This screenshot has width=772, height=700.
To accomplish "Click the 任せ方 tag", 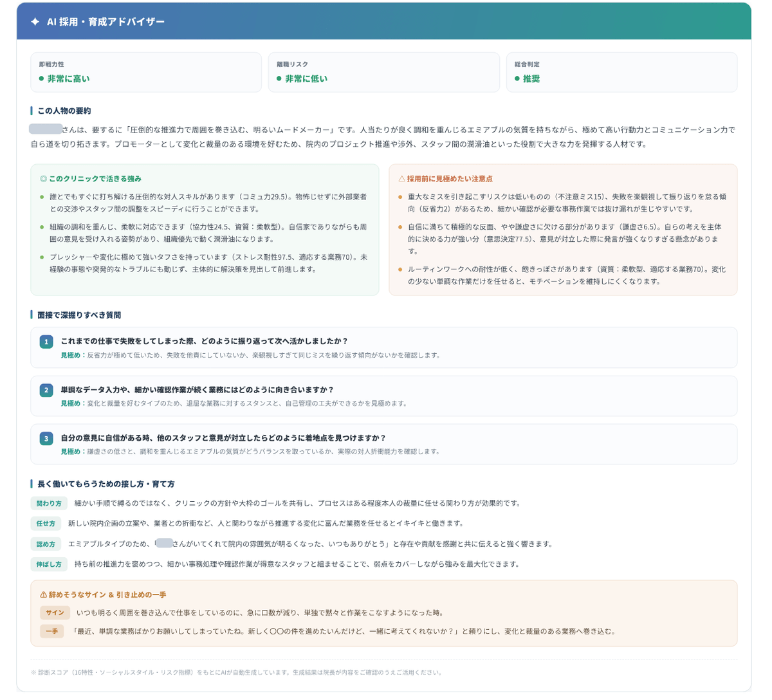I will coord(46,524).
